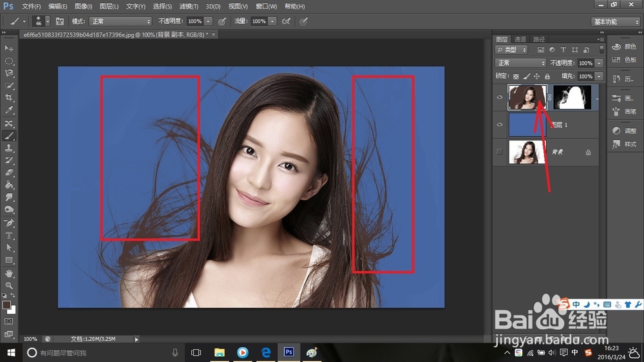Filter layers by pixel layers
Screen dimensions: 644x362
(x=541, y=50)
